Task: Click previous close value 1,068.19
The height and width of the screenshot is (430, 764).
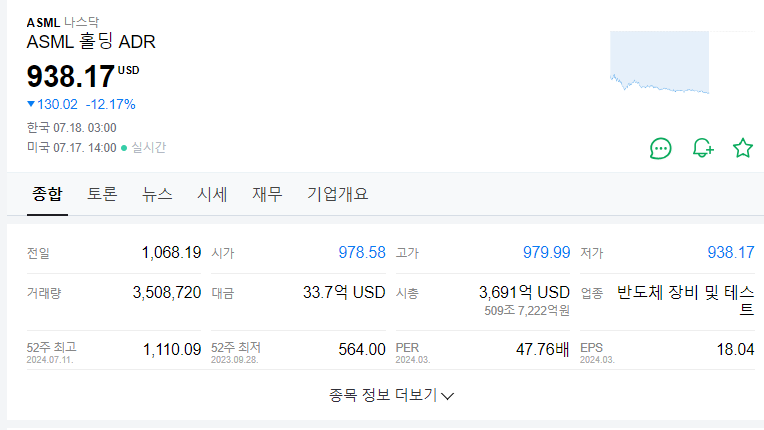Action: [x=171, y=252]
